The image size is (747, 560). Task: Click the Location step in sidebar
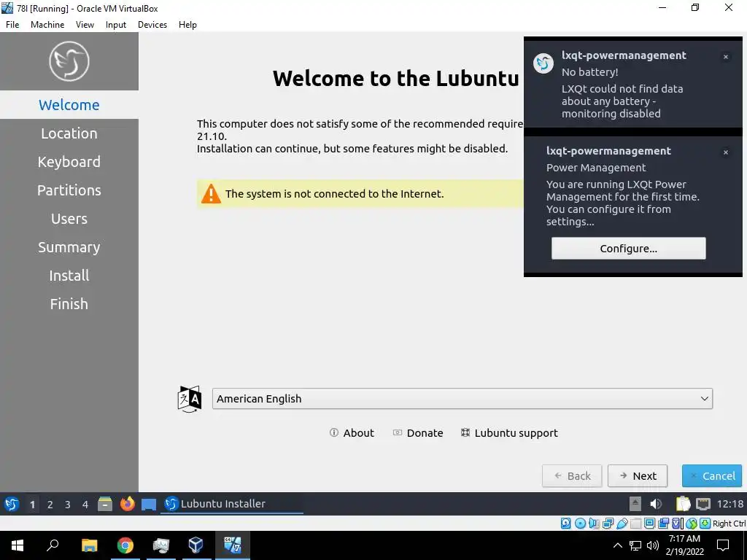69,133
